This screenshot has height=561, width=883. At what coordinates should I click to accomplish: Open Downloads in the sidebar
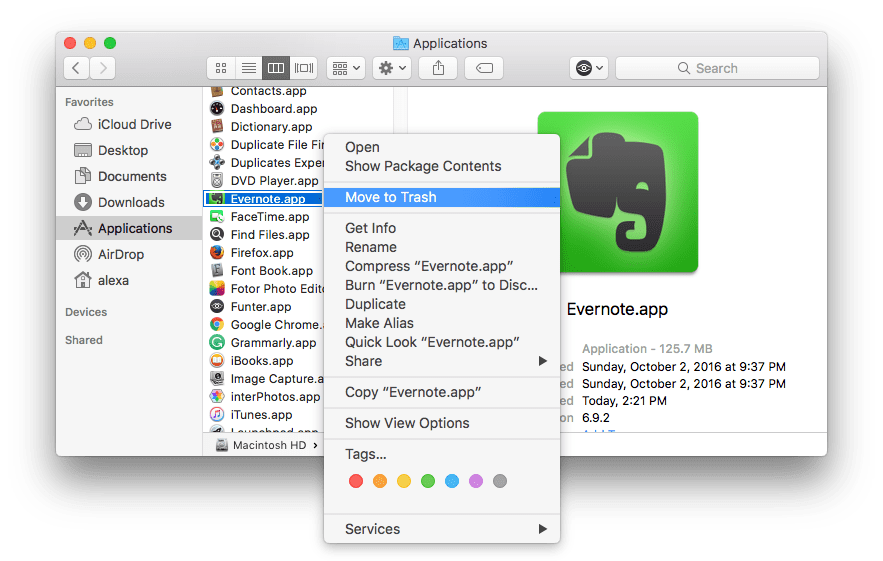[129, 202]
